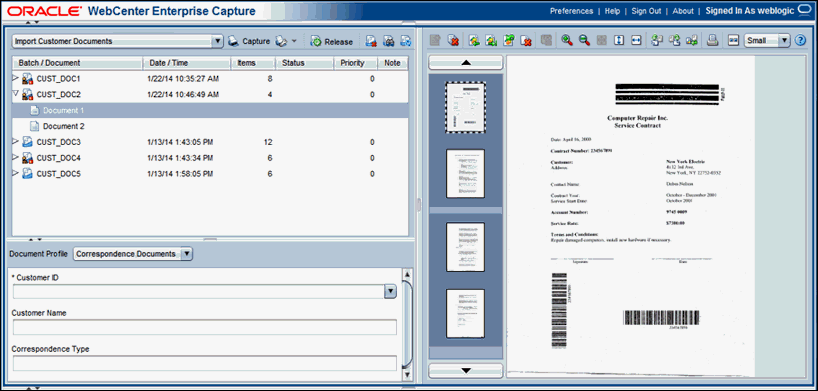This screenshot has width=818, height=391.
Task: Click the Sign Out link
Action: coord(646,11)
